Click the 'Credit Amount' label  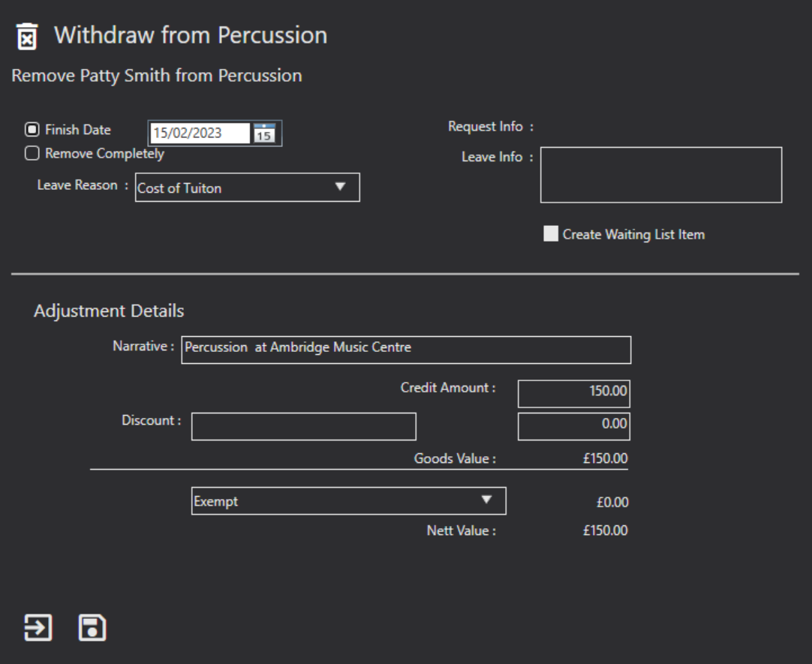(x=444, y=388)
